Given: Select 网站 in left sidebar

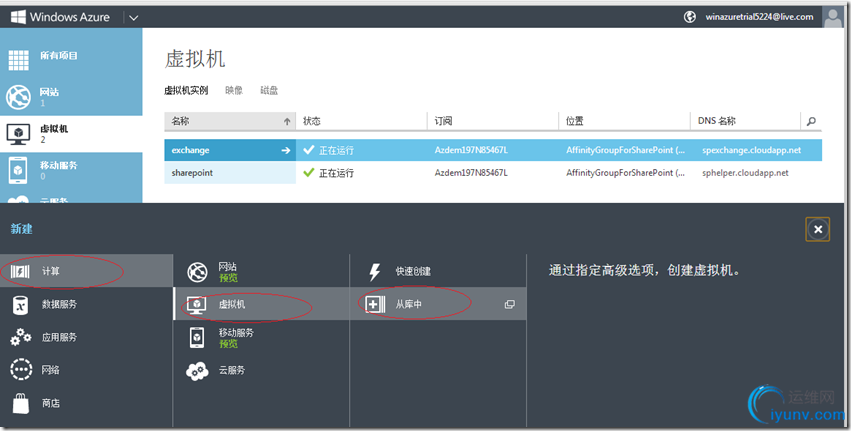Looking at the screenshot, I should (x=71, y=97).
